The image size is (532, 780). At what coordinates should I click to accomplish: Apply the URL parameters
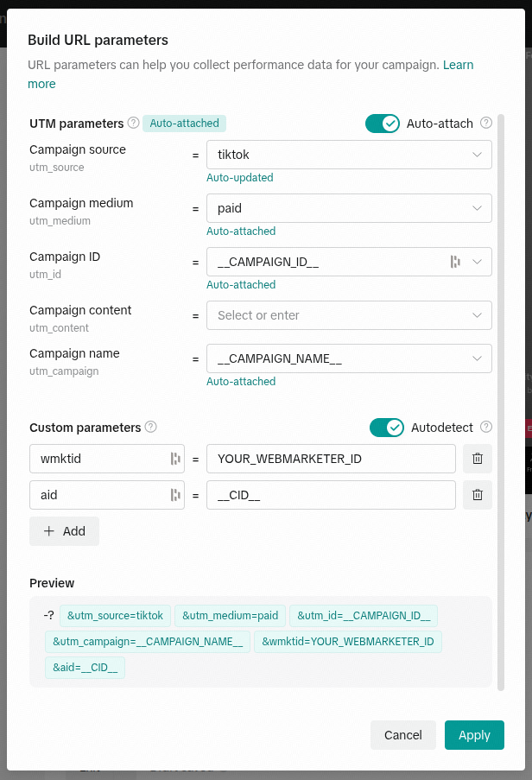(x=474, y=735)
